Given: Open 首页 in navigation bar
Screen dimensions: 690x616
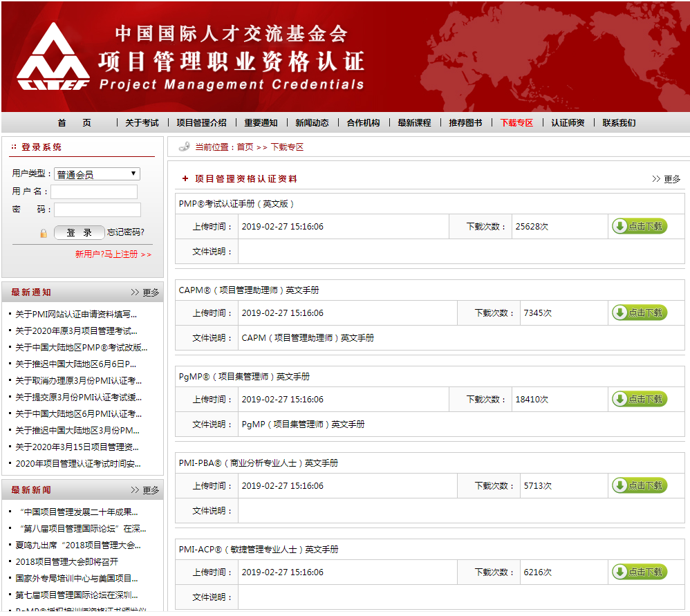Looking at the screenshot, I should [x=75, y=123].
